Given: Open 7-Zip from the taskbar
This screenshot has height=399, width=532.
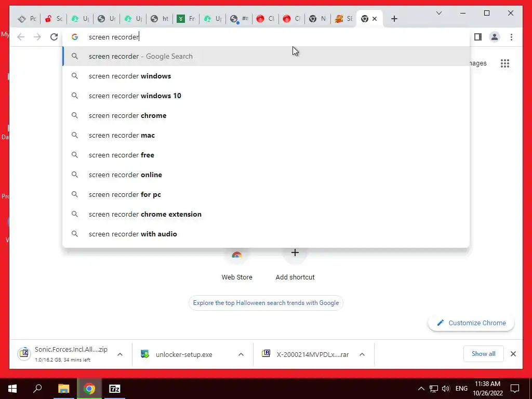Looking at the screenshot, I should tap(115, 389).
